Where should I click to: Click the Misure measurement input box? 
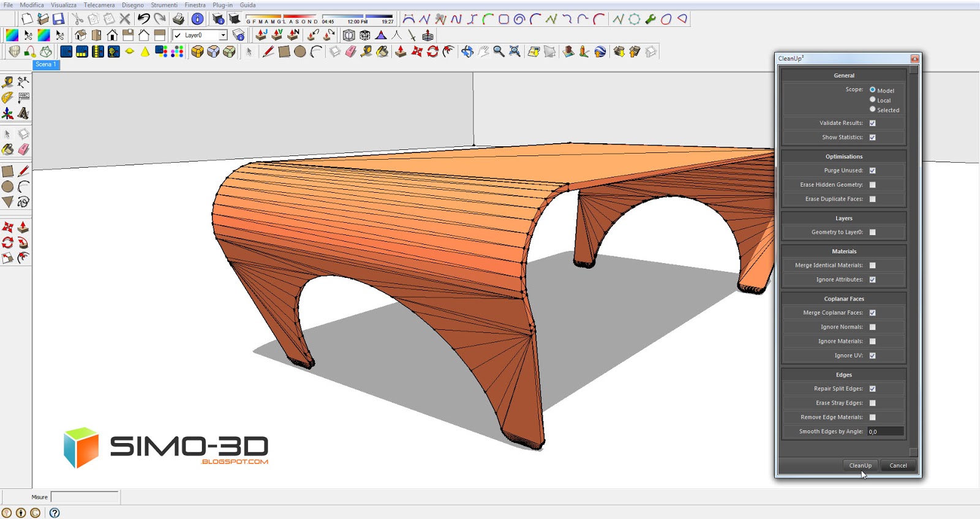point(85,497)
